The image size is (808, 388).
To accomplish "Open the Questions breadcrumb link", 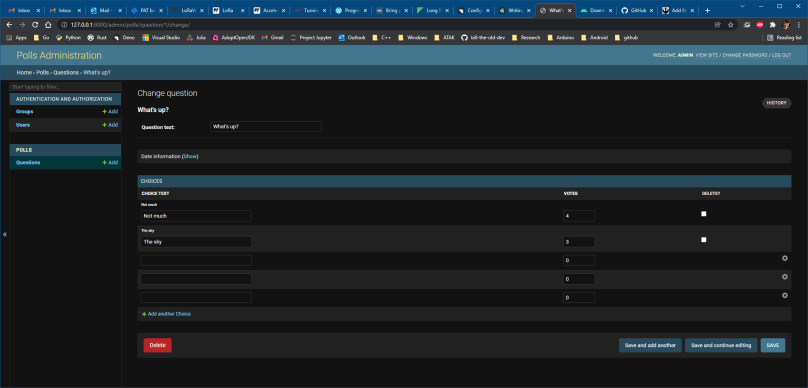I will pyautogui.click(x=66, y=73).
